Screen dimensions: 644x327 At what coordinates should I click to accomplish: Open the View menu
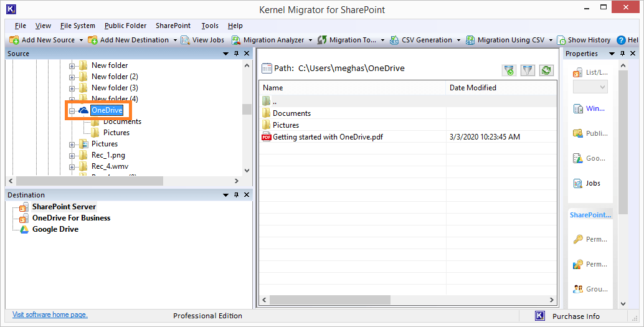click(x=43, y=26)
